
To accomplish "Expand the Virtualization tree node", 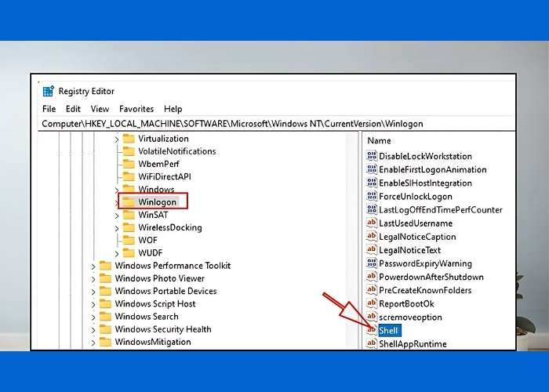I will click(117, 139).
